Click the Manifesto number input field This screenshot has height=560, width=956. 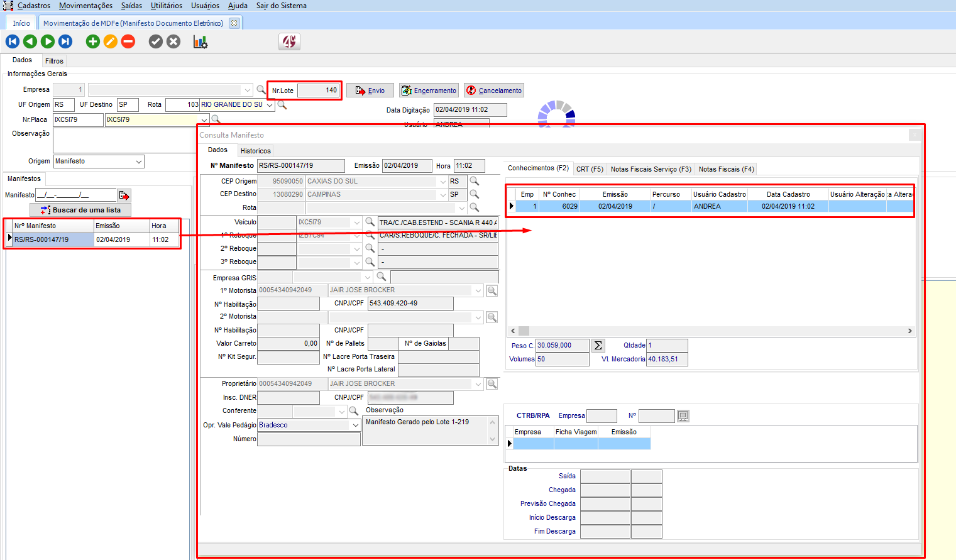click(75, 195)
